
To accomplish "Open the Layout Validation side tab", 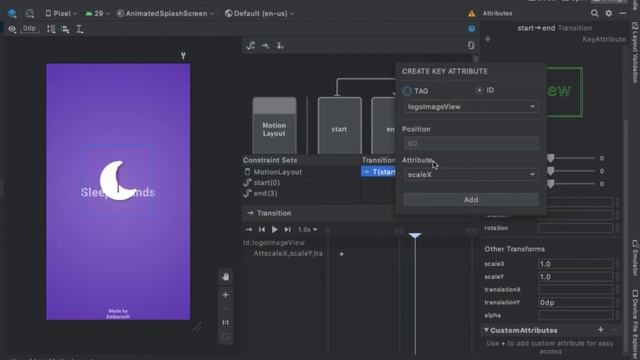I will click(635, 52).
